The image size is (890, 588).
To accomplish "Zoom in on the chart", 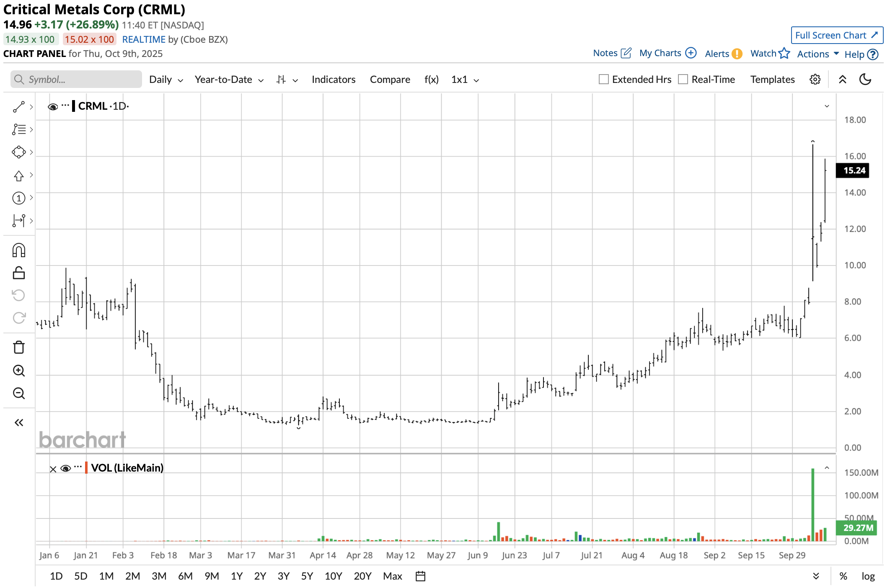I will (19, 371).
